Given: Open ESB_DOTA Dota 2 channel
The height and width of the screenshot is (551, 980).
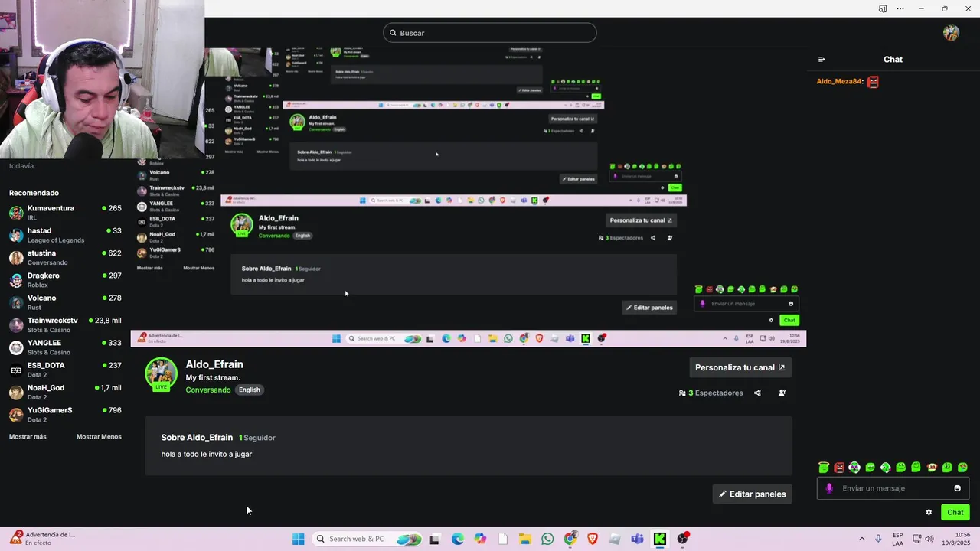Looking at the screenshot, I should (65, 370).
